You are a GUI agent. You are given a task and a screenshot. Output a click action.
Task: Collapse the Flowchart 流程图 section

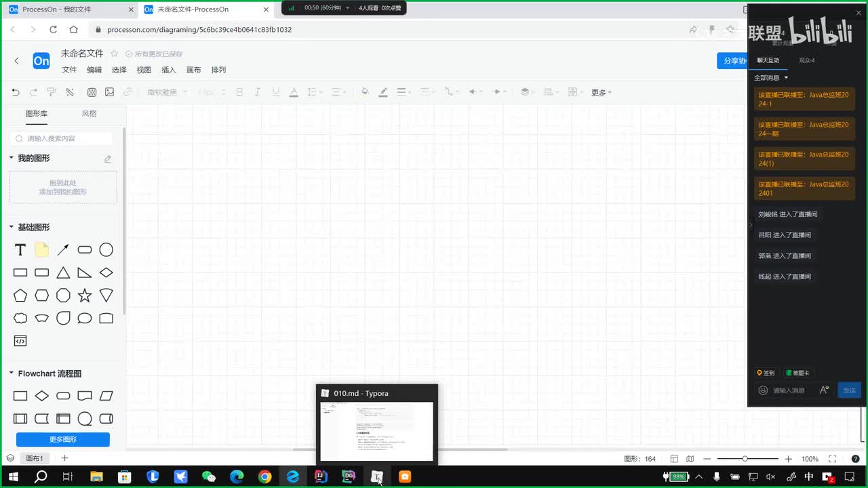click(x=11, y=373)
